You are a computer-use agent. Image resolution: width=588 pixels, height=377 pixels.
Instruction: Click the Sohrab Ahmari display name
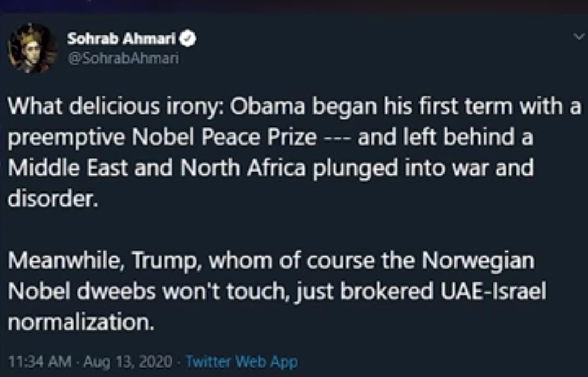pos(123,39)
